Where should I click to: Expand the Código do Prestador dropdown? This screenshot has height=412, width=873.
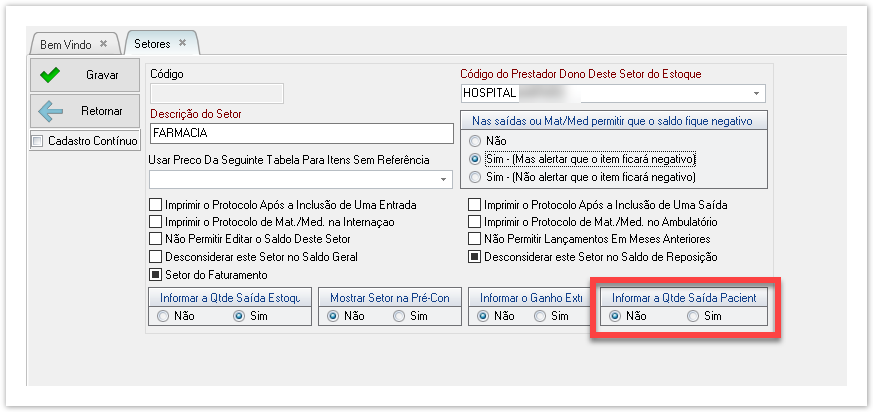click(756, 93)
